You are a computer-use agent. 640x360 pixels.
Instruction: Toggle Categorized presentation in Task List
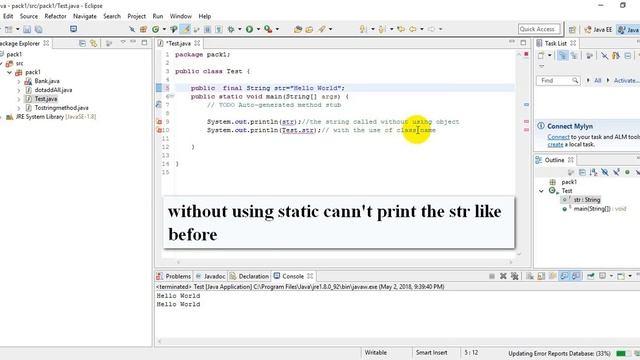tap(562, 56)
